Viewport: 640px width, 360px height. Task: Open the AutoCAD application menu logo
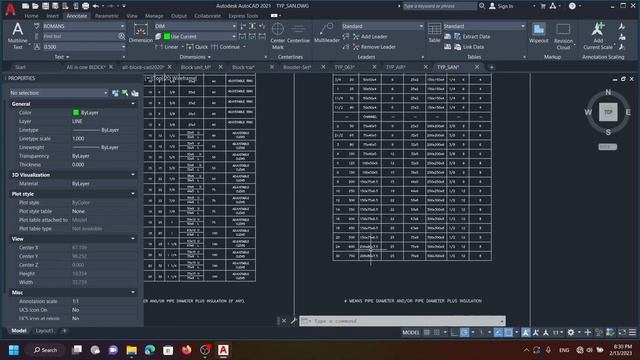10,9
